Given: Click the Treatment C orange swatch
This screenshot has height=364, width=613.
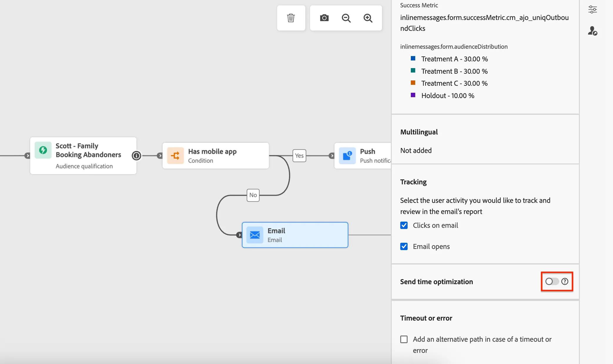Looking at the screenshot, I should tap(413, 83).
